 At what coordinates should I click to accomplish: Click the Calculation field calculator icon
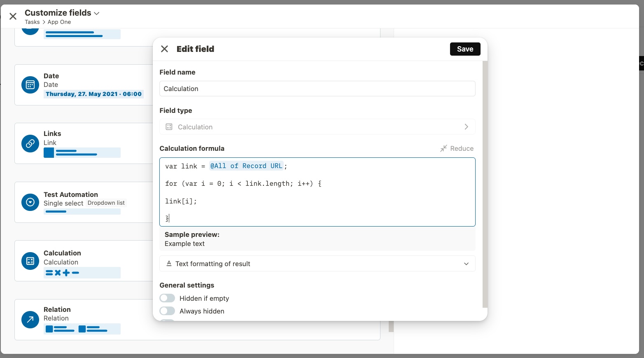[x=30, y=261]
